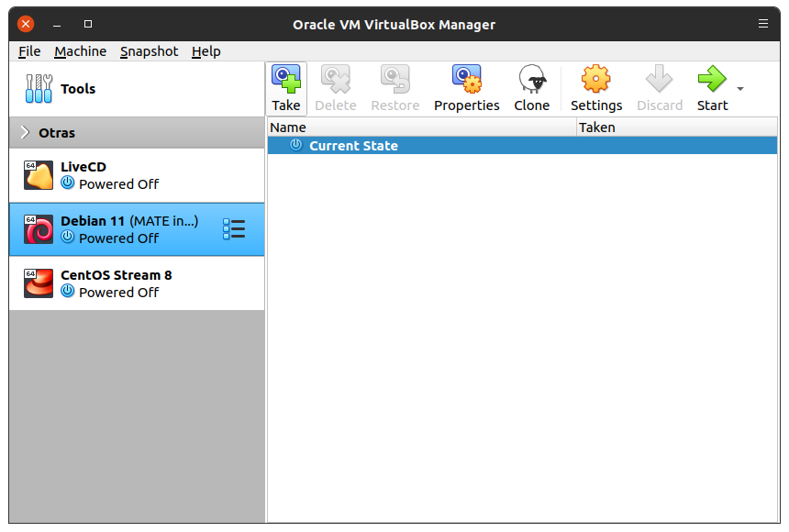Click the Tools wrench icon
The height and width of the screenshot is (532, 789).
(x=39, y=89)
